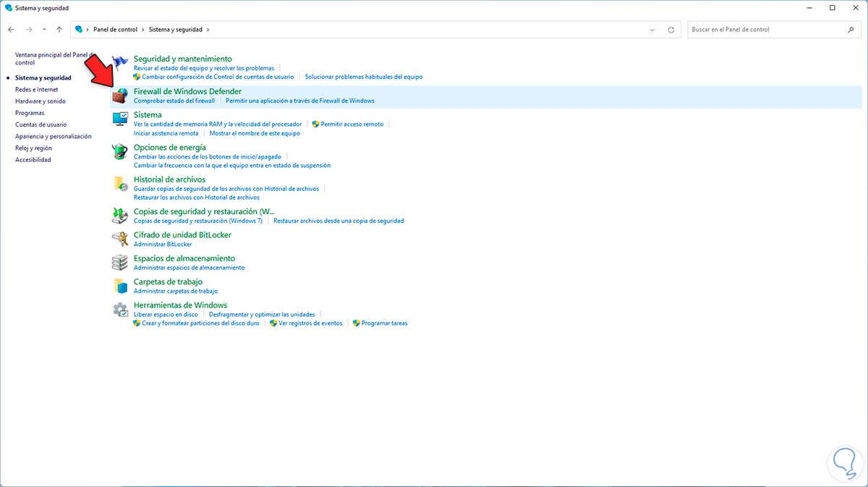The height and width of the screenshot is (487, 868).
Task: Click the Historial de archivos folder icon
Action: tap(120, 184)
